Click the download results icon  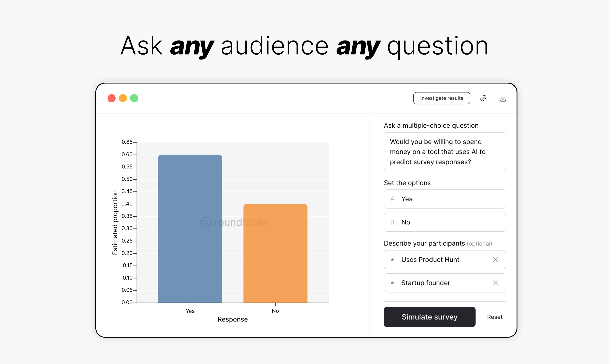coord(503,98)
